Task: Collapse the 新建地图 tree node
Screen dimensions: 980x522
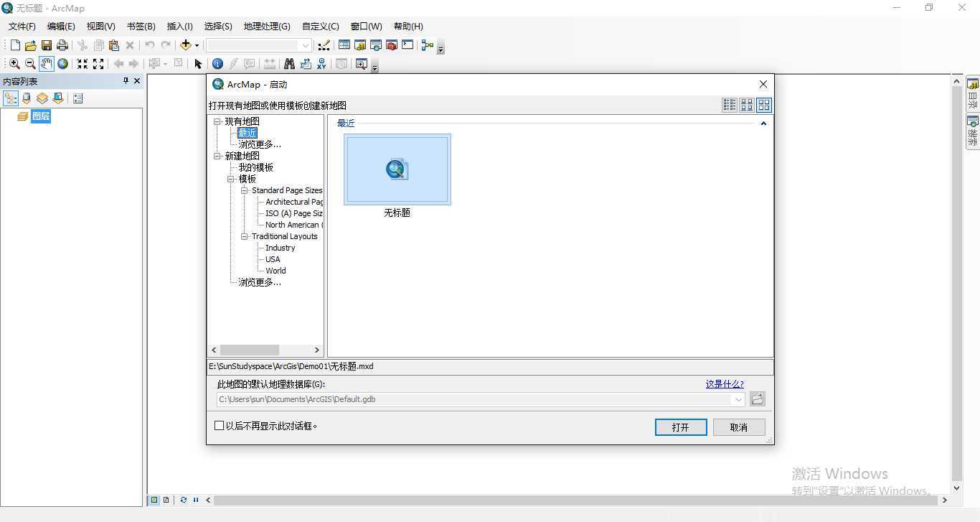Action: click(x=217, y=156)
